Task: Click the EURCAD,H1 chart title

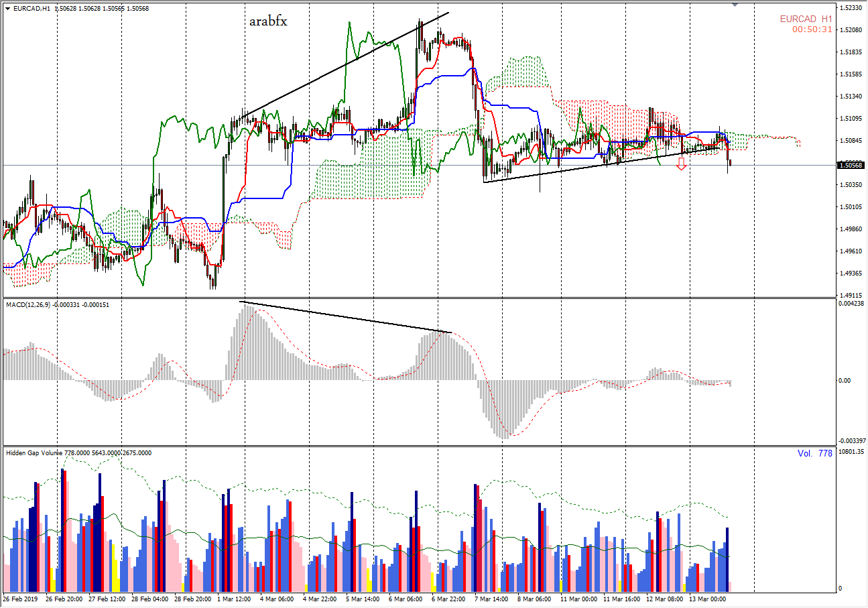Action: (x=32, y=9)
